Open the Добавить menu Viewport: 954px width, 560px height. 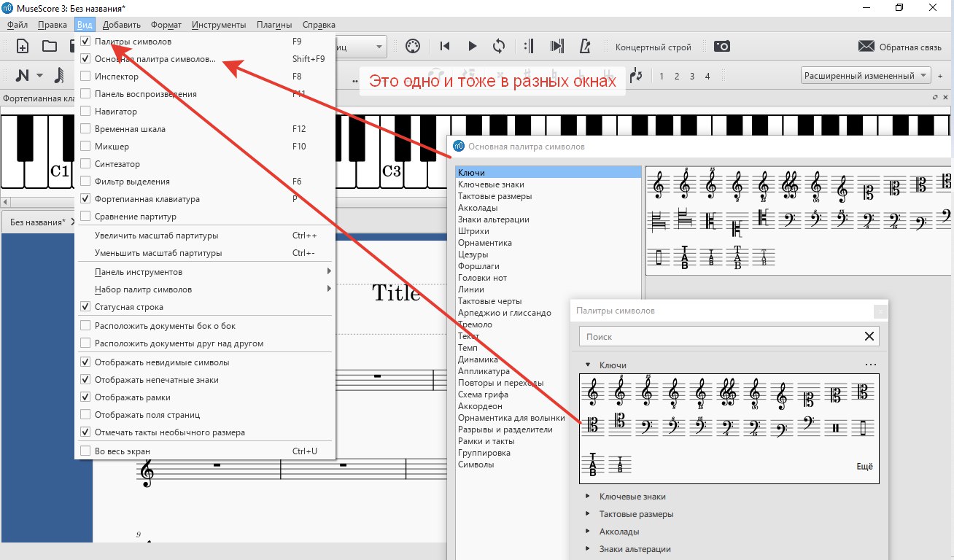(122, 25)
